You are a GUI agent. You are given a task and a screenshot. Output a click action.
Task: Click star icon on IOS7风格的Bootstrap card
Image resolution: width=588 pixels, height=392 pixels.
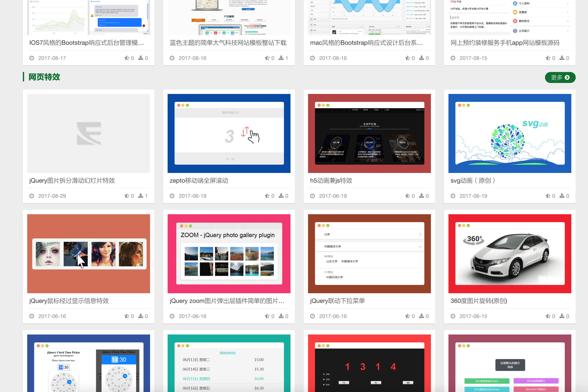[x=127, y=58]
